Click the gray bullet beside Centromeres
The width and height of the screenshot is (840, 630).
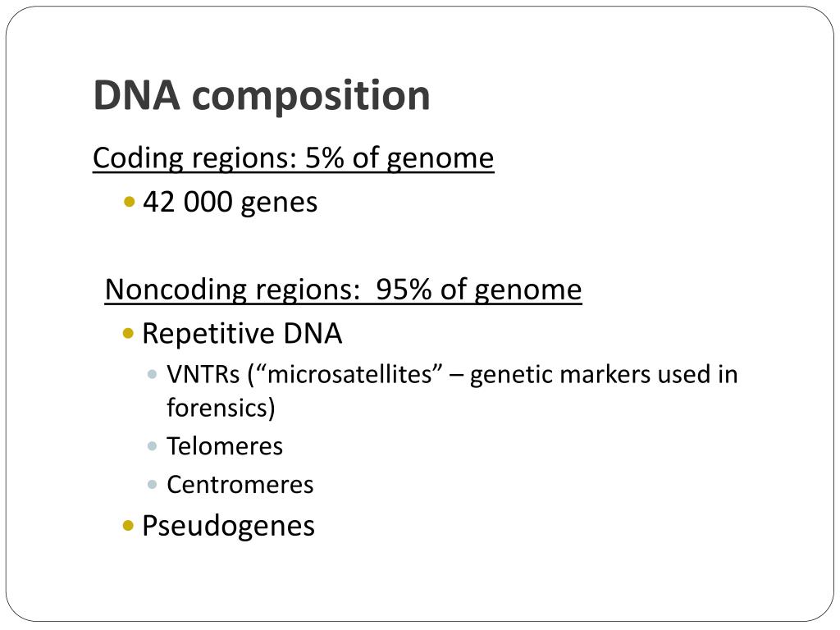point(152,485)
